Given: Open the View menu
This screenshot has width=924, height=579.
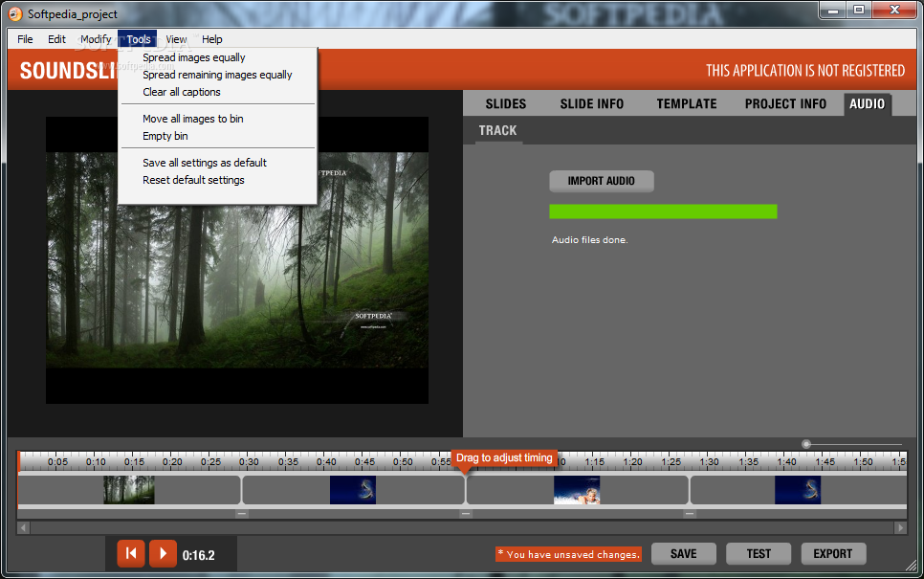Looking at the screenshot, I should (176, 39).
